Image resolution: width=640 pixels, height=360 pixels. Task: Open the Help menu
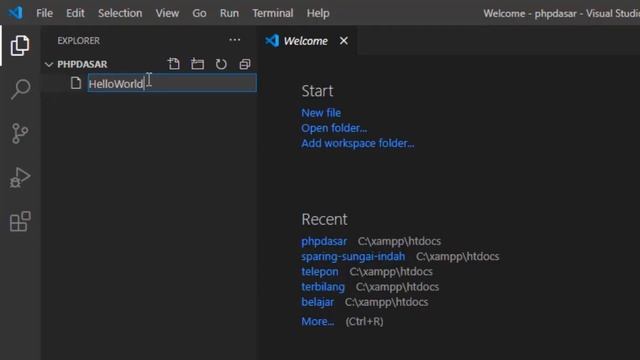(318, 13)
